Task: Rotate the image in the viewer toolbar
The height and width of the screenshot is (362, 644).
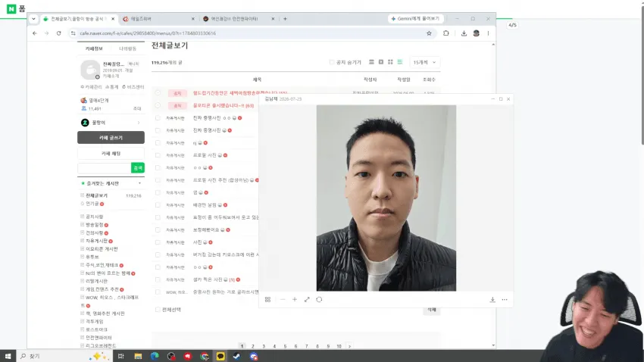Action: click(x=319, y=300)
